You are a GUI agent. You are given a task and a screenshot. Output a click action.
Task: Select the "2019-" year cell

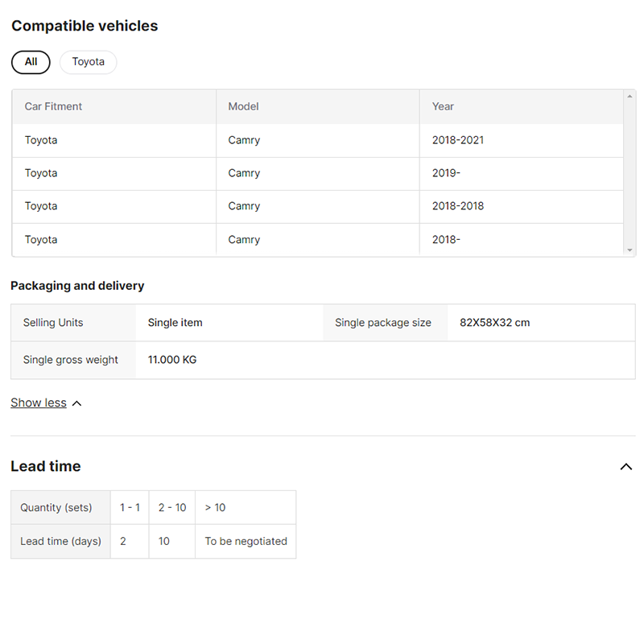pos(446,173)
